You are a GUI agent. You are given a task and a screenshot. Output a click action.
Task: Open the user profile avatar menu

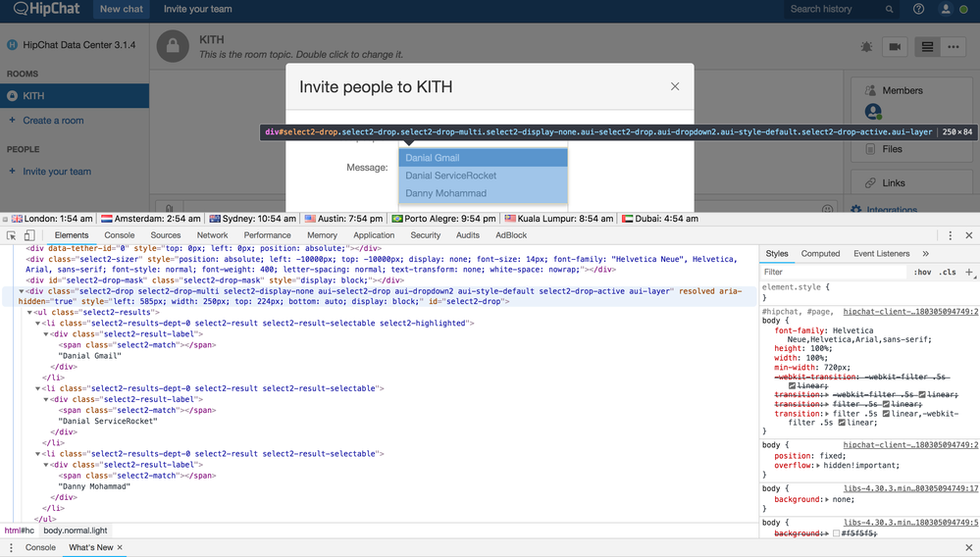[x=946, y=9]
